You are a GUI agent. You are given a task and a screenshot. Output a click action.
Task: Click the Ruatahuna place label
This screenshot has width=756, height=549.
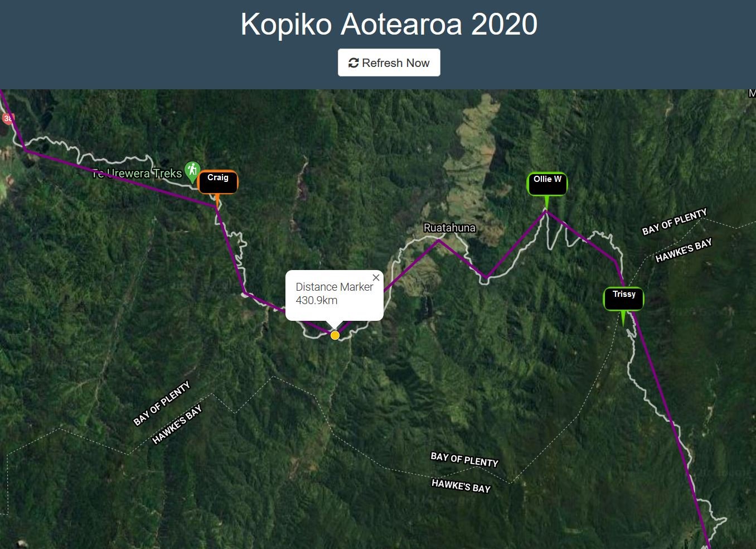[449, 228]
